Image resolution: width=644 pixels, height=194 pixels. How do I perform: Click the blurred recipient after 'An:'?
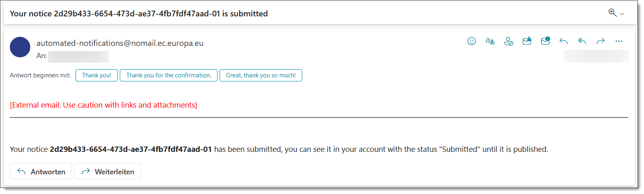79,56
